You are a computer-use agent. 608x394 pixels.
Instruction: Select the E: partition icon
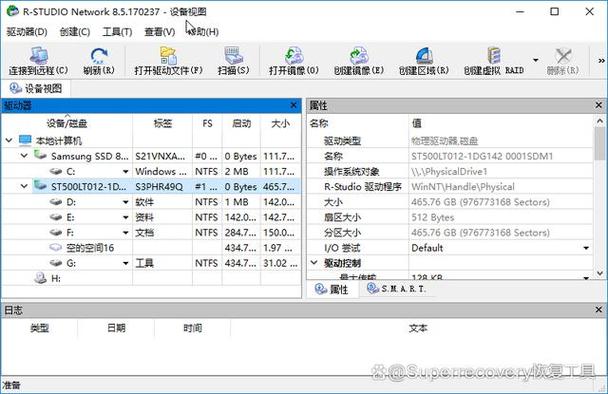point(56,217)
